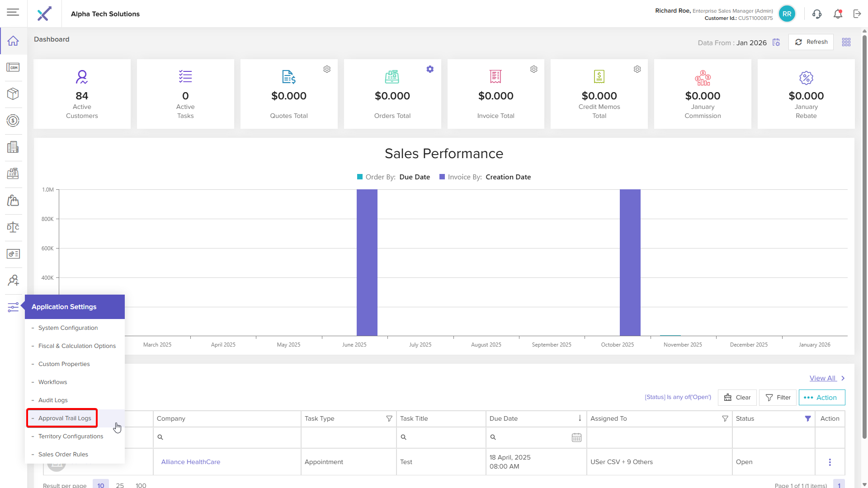Click the logout icon
The image size is (868, 488).
[x=857, y=14]
